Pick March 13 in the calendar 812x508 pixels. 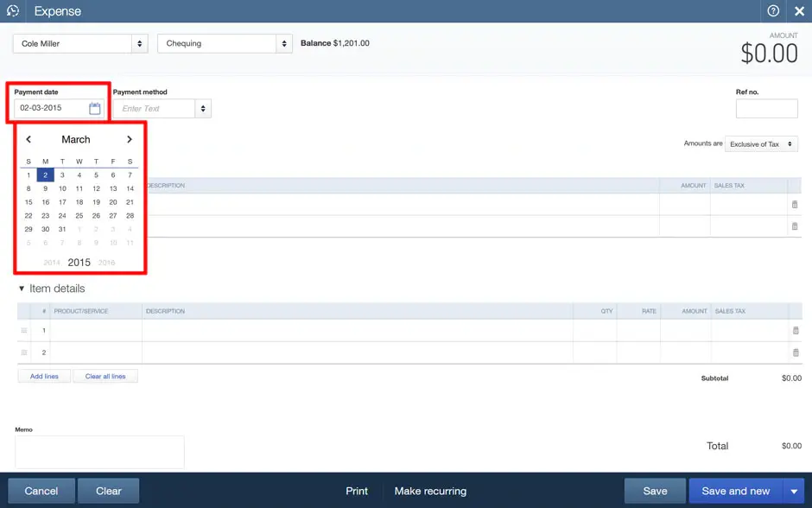[x=113, y=188]
